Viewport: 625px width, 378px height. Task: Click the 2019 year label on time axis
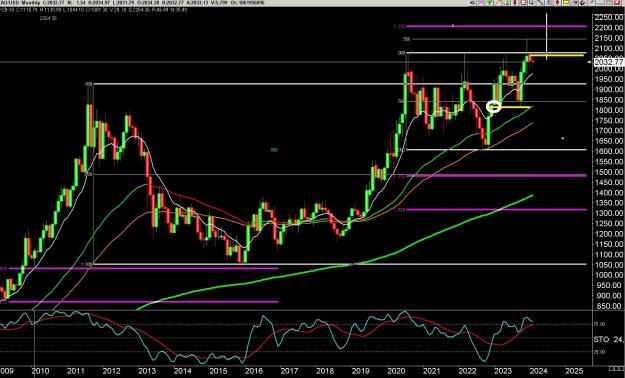pyautogui.click(x=360, y=371)
